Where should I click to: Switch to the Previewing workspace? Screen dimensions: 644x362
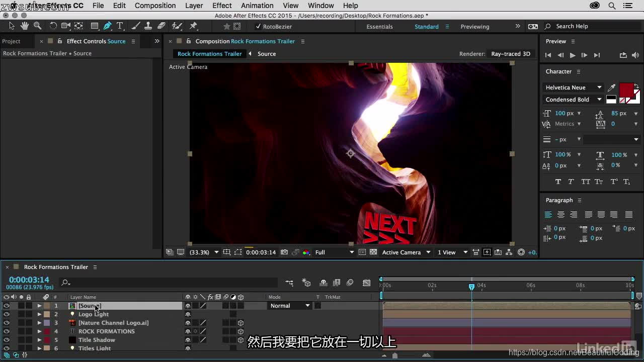click(475, 27)
